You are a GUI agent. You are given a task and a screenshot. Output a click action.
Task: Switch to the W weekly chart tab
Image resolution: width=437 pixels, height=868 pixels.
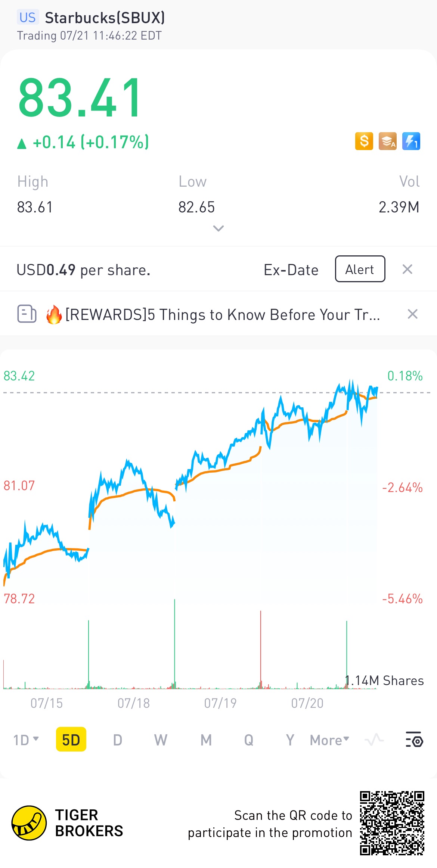(x=161, y=740)
